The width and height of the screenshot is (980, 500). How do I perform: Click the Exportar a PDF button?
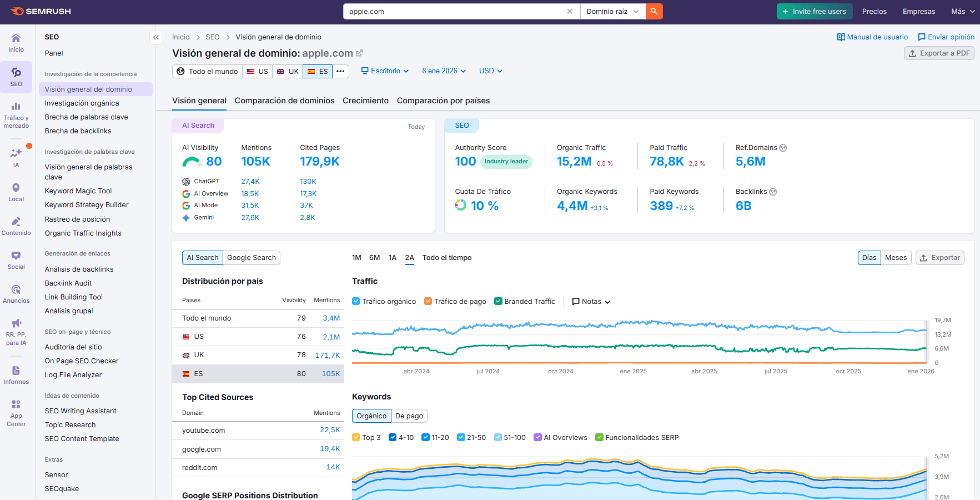click(939, 53)
